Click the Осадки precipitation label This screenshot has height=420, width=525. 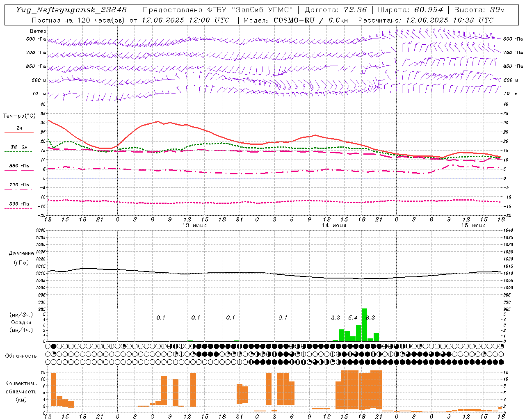click(21, 322)
